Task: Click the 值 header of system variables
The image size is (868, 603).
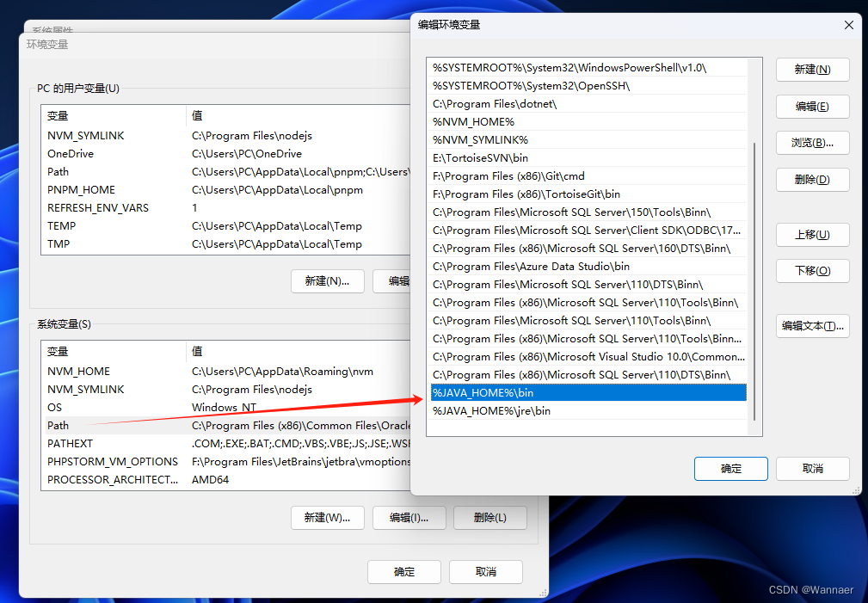Action: [x=299, y=352]
